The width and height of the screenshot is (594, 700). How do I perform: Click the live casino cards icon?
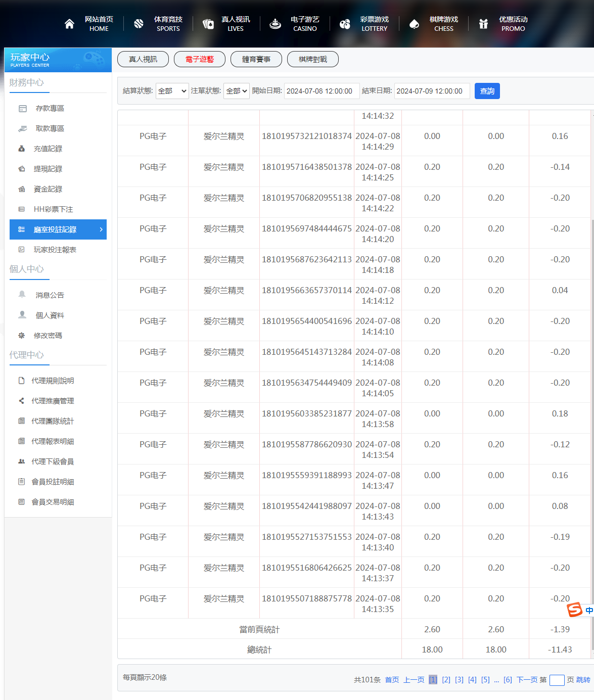(x=208, y=24)
